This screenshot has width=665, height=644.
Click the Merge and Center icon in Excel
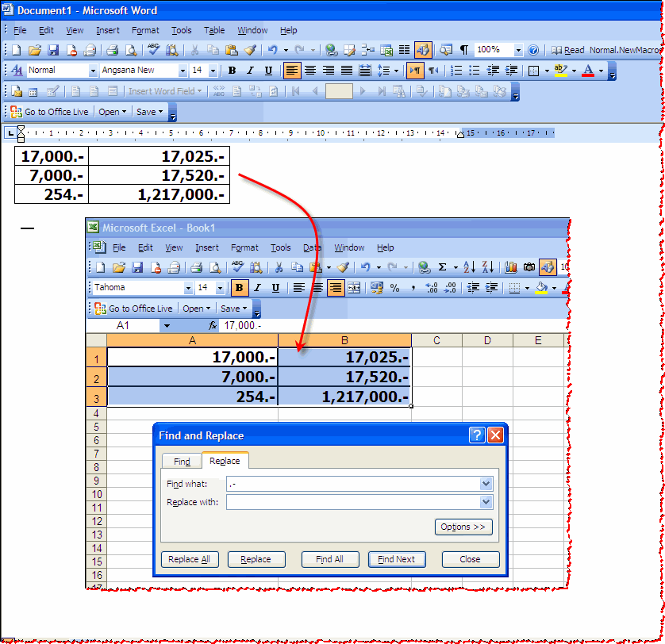(354, 288)
